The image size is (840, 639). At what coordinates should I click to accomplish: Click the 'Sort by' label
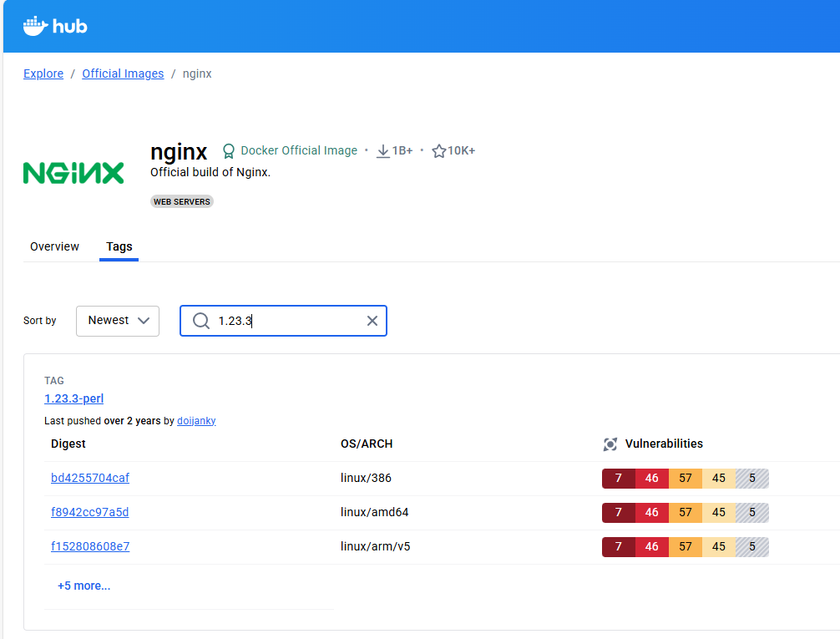39,321
